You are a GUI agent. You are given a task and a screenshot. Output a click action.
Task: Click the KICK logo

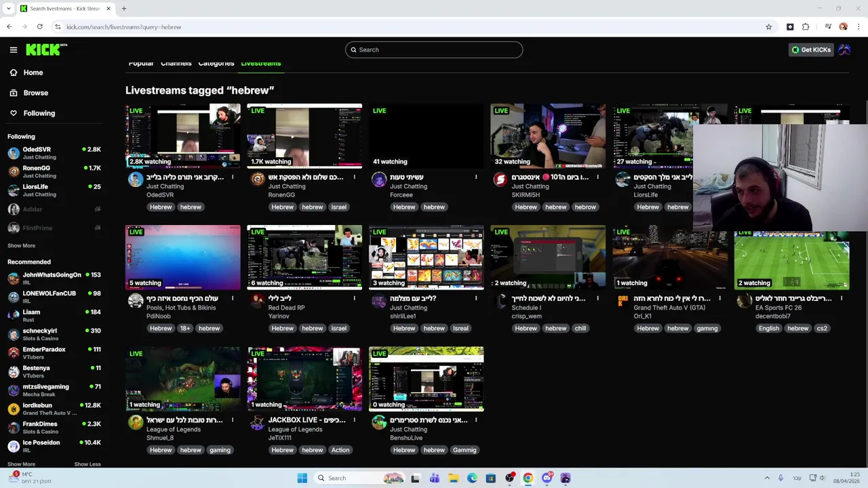pyautogui.click(x=46, y=49)
